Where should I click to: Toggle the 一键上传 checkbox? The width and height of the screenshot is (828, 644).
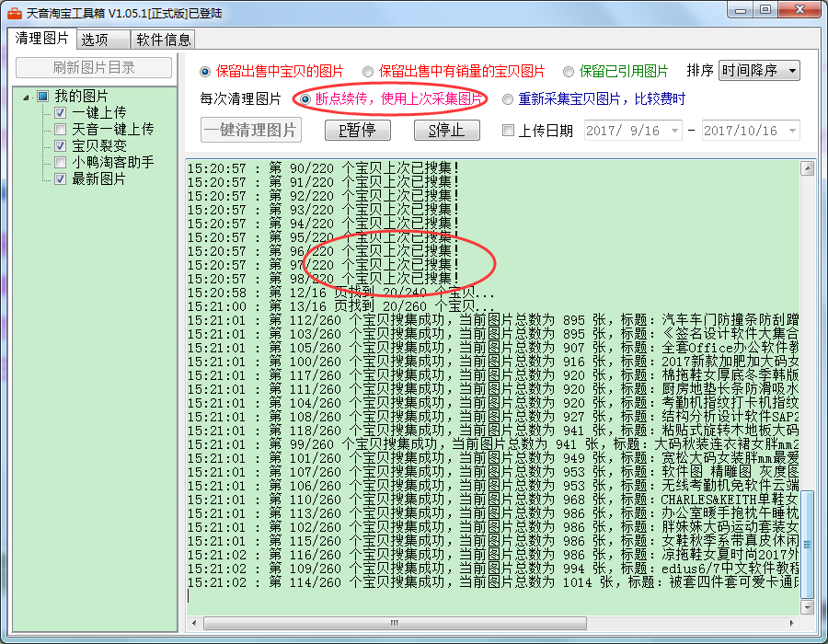pyautogui.click(x=60, y=113)
